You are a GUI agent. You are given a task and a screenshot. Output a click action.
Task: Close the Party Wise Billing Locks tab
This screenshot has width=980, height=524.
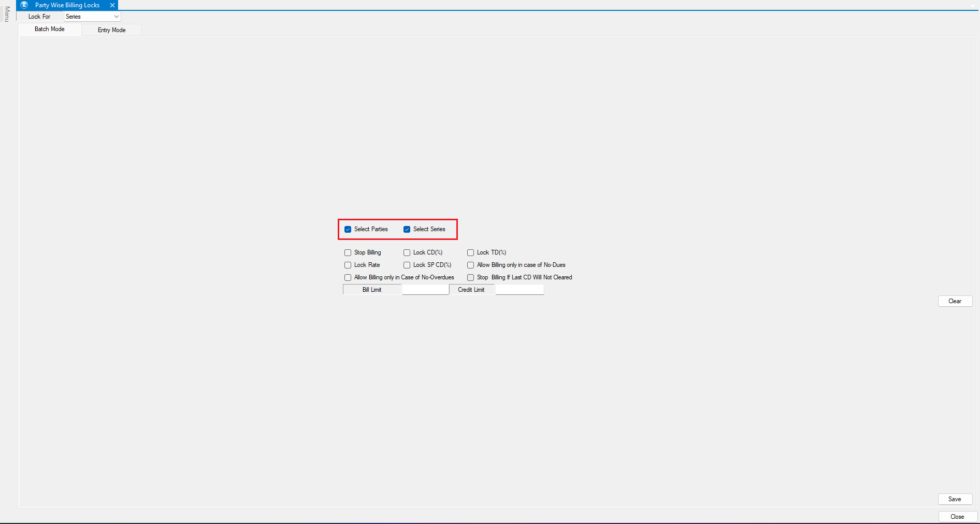[112, 5]
